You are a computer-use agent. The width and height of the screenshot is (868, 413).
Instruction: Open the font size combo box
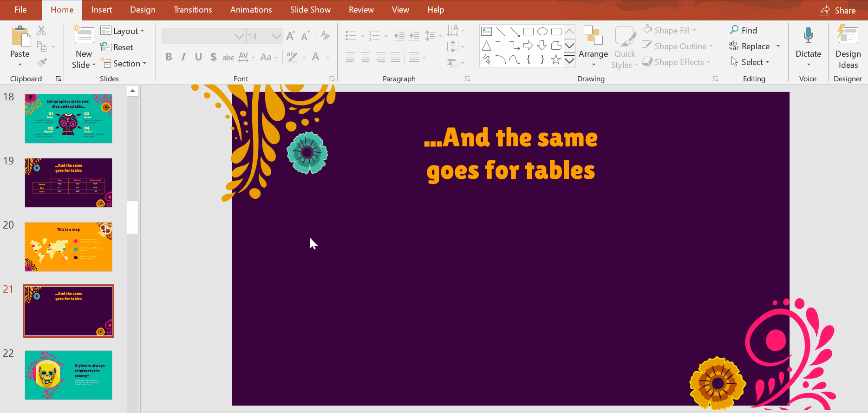point(264,36)
